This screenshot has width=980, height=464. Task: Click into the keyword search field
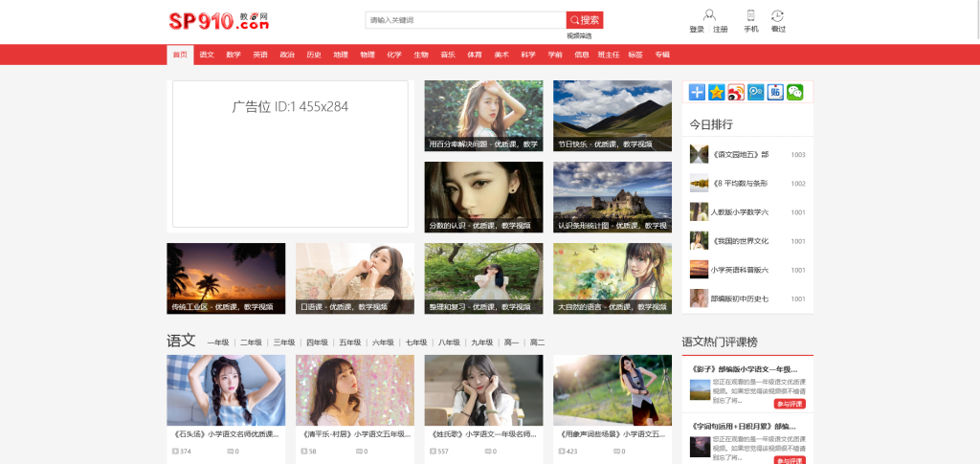tap(465, 20)
